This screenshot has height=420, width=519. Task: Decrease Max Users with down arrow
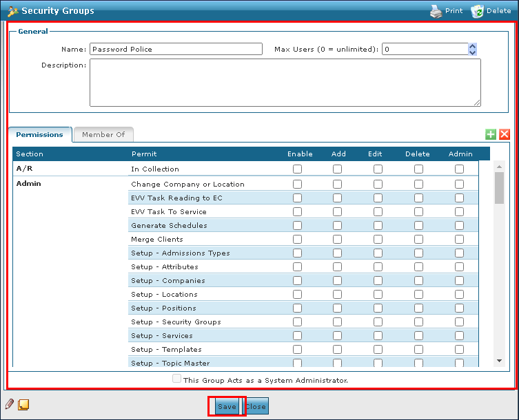click(472, 52)
